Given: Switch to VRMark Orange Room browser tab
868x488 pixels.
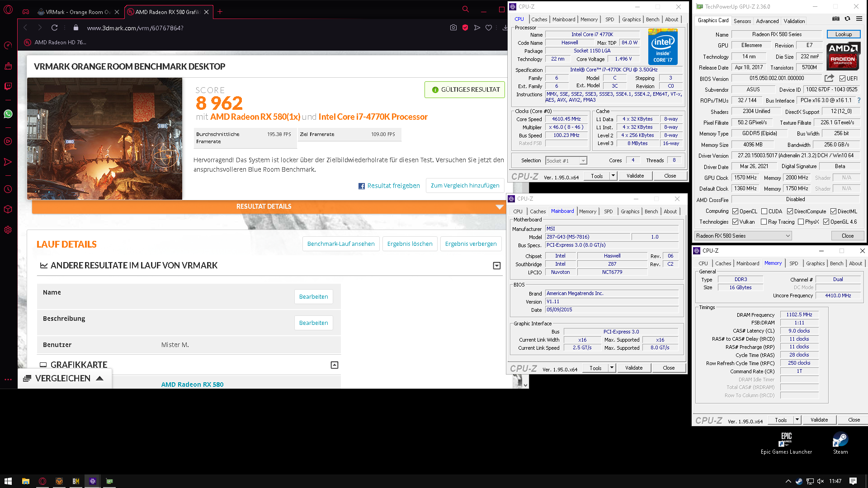Looking at the screenshot, I should [x=79, y=12].
